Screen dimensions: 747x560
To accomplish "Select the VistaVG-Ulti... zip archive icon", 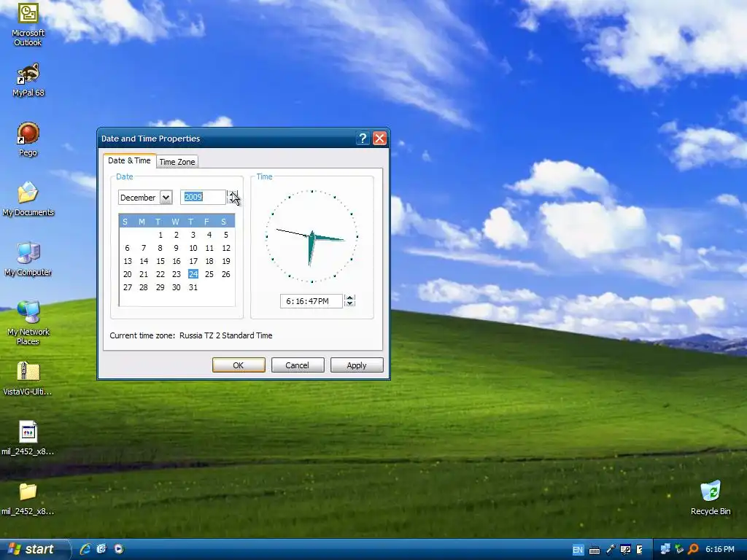I will (28, 378).
